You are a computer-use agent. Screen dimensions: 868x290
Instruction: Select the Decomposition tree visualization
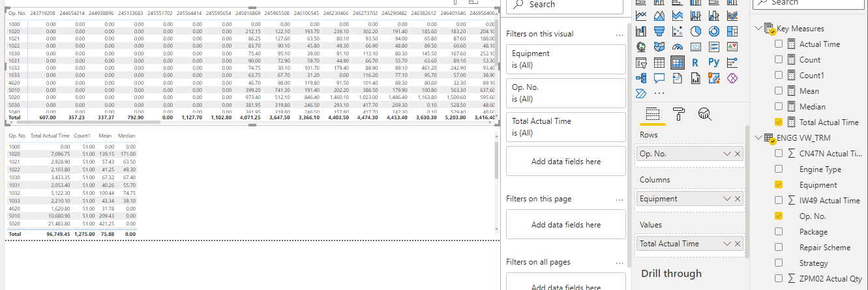pyautogui.click(x=641, y=78)
